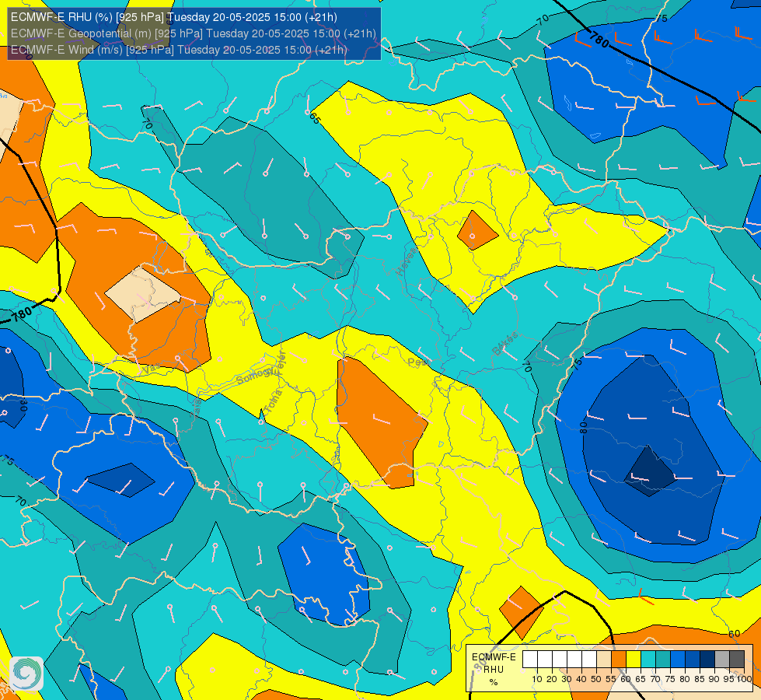The width and height of the screenshot is (761, 700).
Task: Pick the teal 70–75 legend swatch
Action: click(x=663, y=659)
